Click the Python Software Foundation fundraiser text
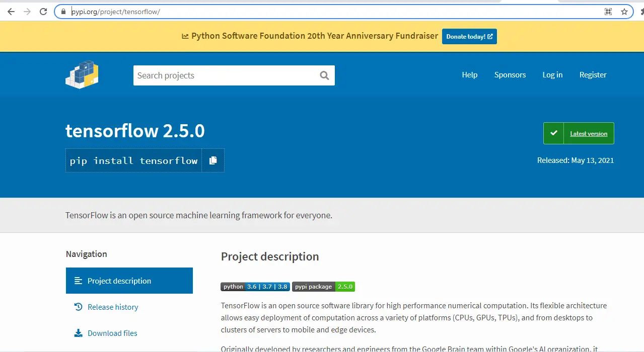 pos(315,36)
